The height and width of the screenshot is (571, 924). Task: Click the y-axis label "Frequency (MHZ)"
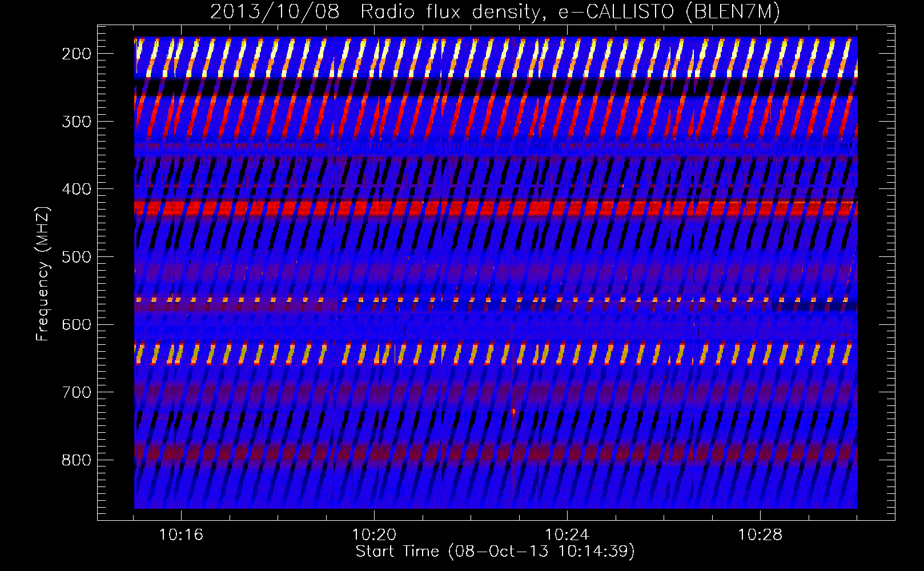43,274
